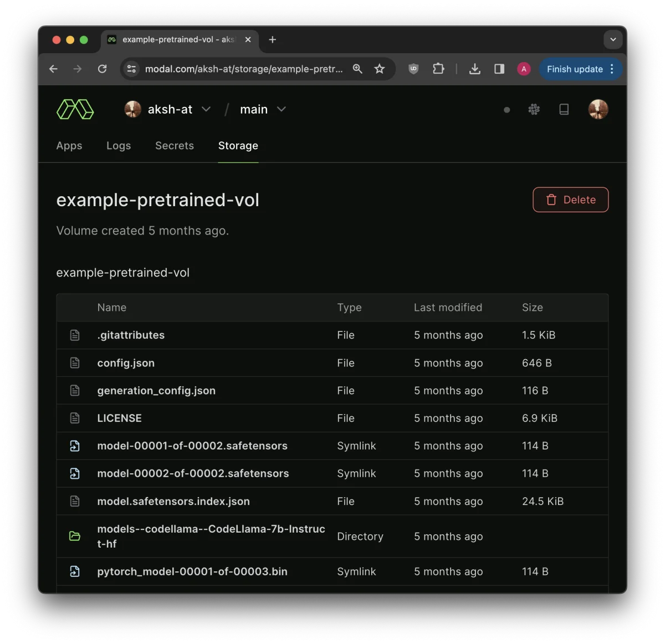665x644 pixels.
Task: Click the file icon for config.json
Action: (x=75, y=363)
